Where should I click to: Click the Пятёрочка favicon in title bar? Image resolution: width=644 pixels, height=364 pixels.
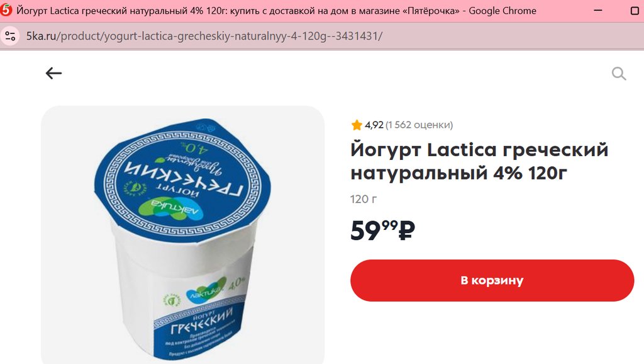click(6, 10)
